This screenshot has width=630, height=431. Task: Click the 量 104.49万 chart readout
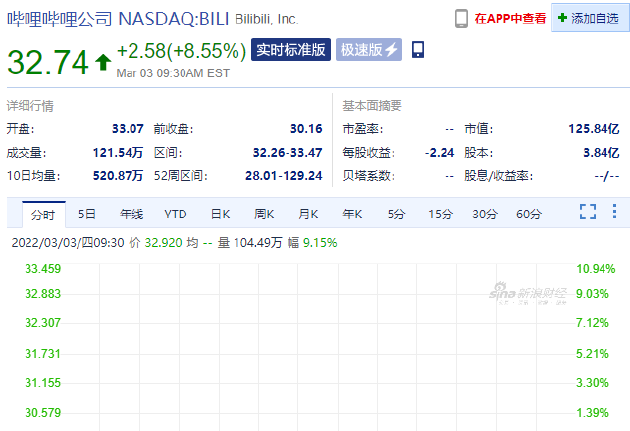tap(250, 243)
